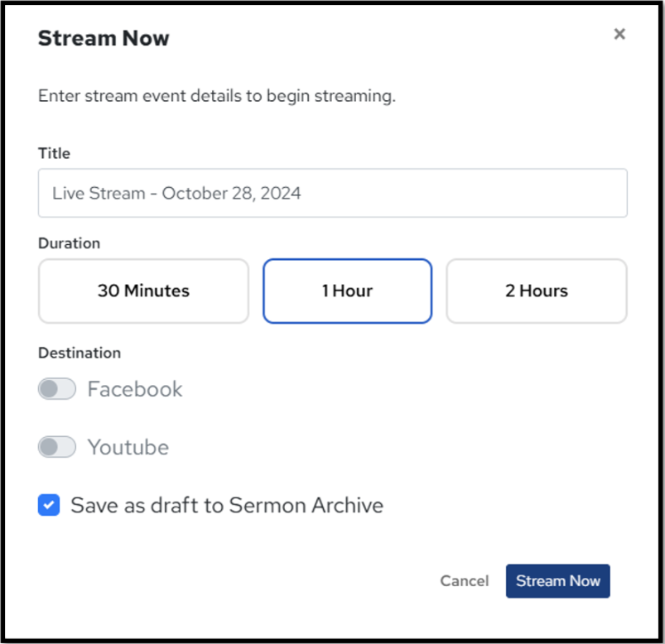Viewport: 665px width, 644px height.
Task: Click the Enter stream event details text
Action: [x=217, y=96]
